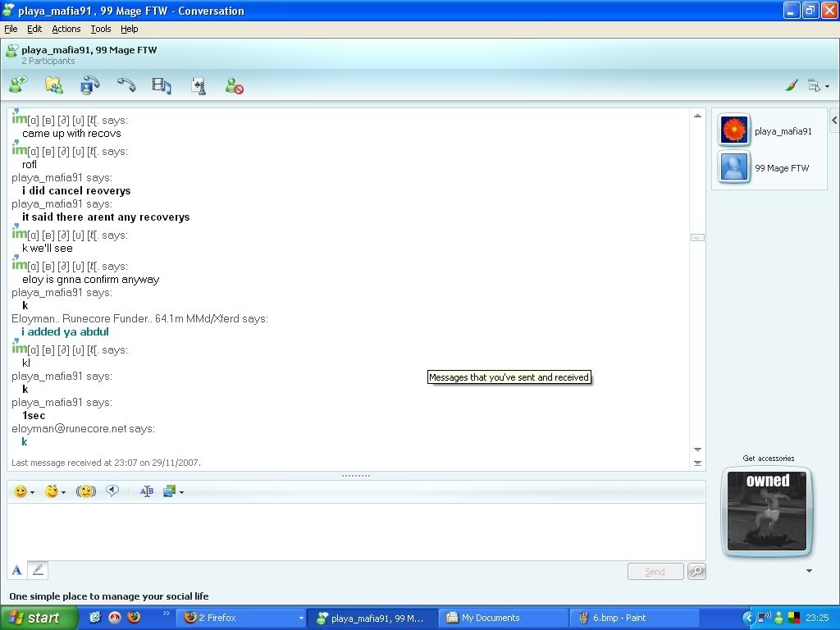Expand the emoticon picker dropdown
This screenshot has height=630, width=840.
tap(32, 492)
